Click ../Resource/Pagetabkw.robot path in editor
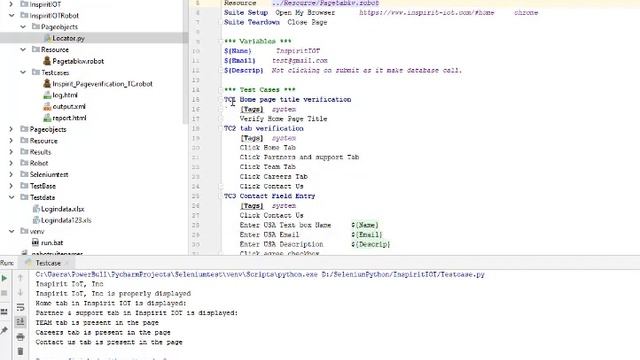This screenshot has width=640, height=360. pyautogui.click(x=325, y=3)
